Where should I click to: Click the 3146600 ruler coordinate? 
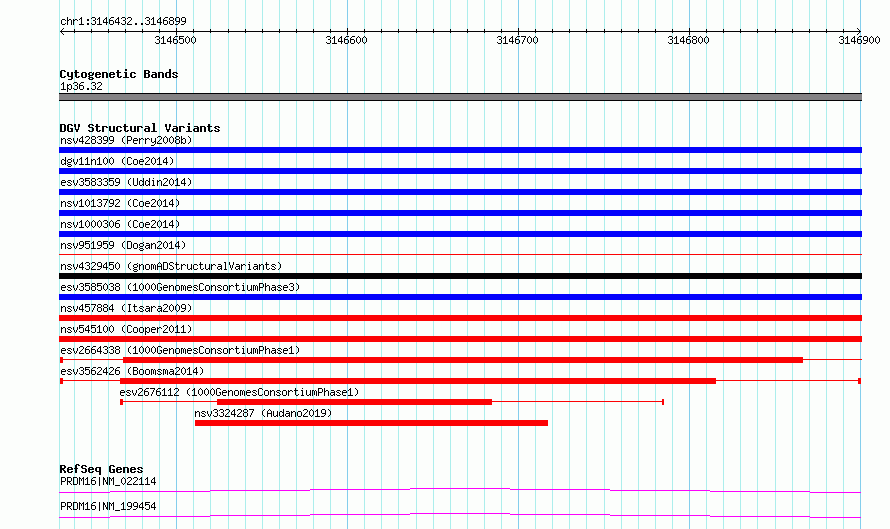(346, 40)
